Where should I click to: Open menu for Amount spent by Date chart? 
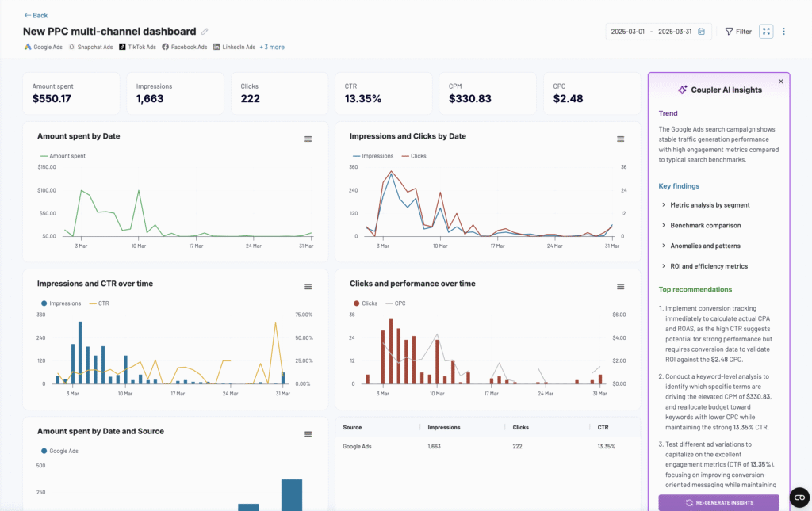pos(308,139)
